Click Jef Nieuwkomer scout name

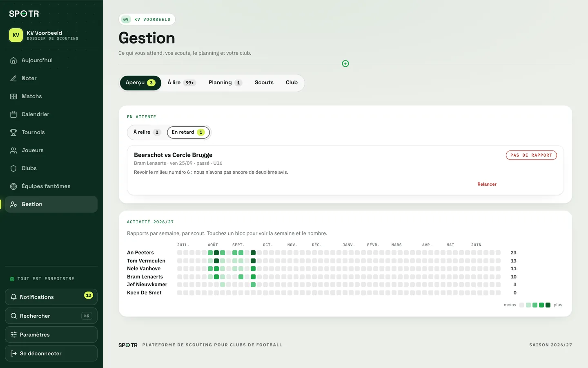[147, 285]
